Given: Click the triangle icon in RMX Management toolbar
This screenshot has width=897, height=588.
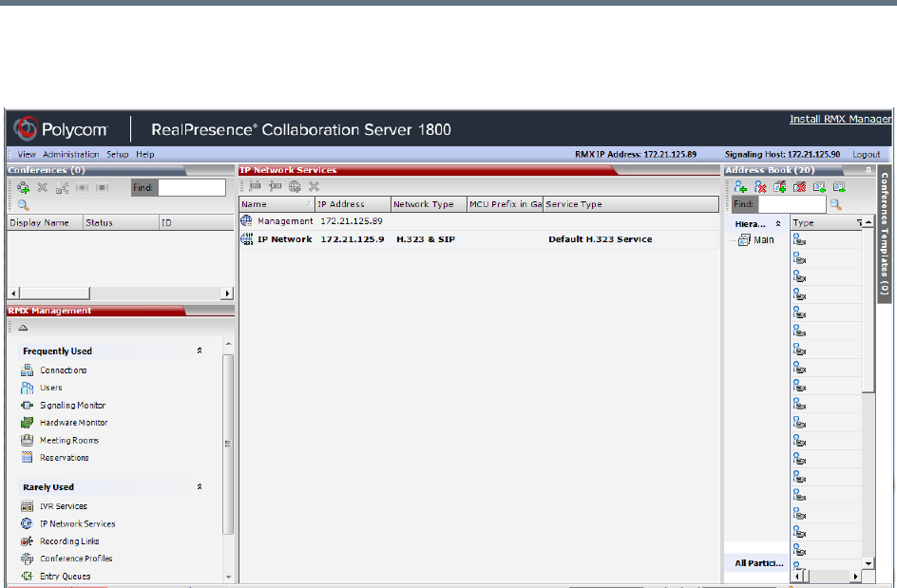Looking at the screenshot, I should [x=23, y=328].
